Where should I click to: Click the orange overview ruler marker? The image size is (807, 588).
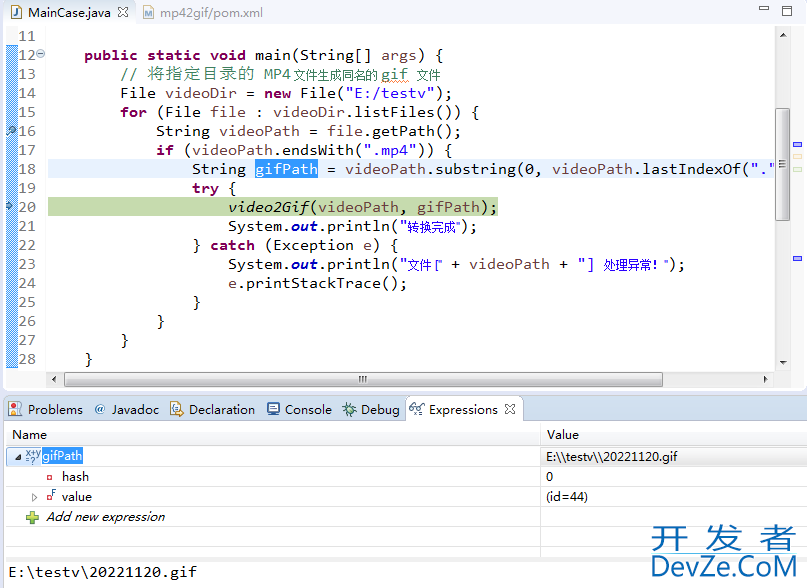coord(798,156)
